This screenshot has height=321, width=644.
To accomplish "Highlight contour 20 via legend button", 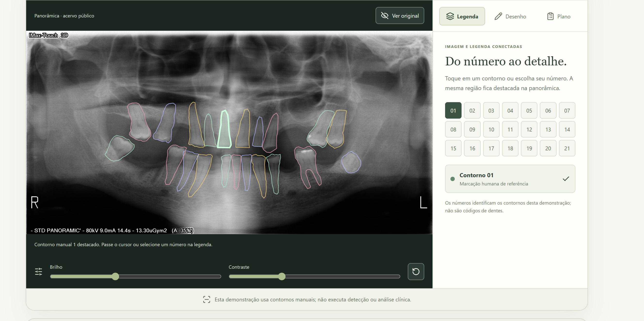I will (548, 148).
